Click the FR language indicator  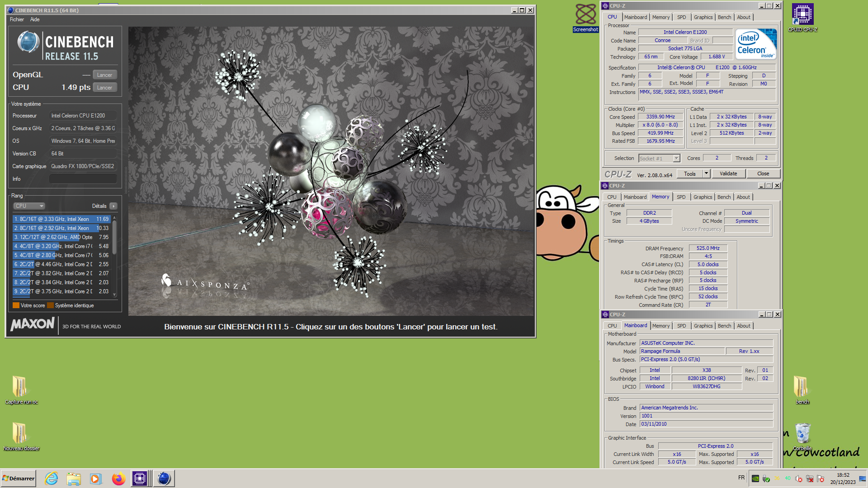click(x=741, y=478)
